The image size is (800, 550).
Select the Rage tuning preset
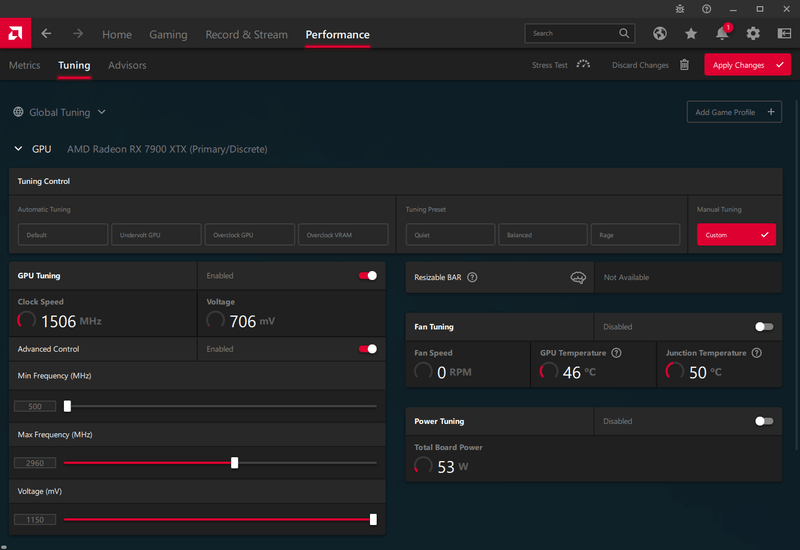pyautogui.click(x=635, y=235)
